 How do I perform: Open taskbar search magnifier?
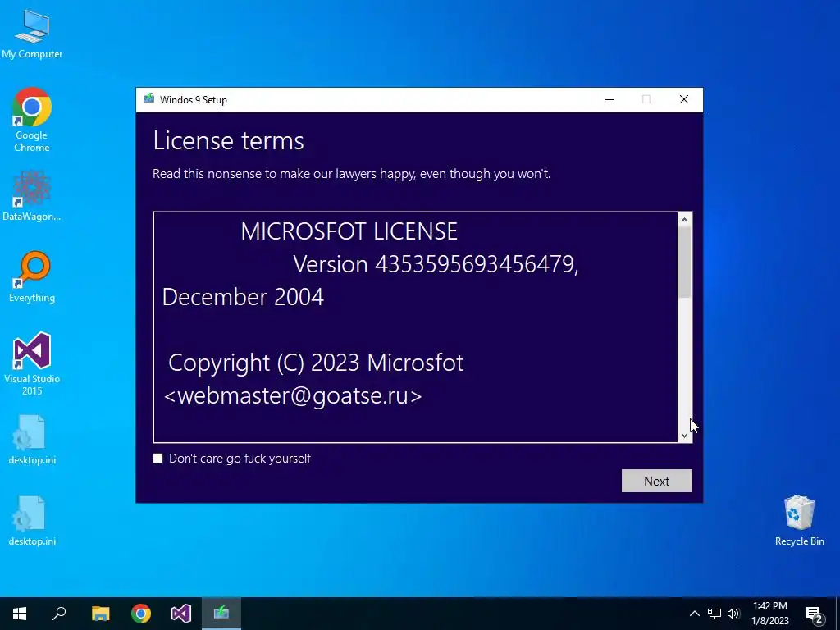[59, 614]
